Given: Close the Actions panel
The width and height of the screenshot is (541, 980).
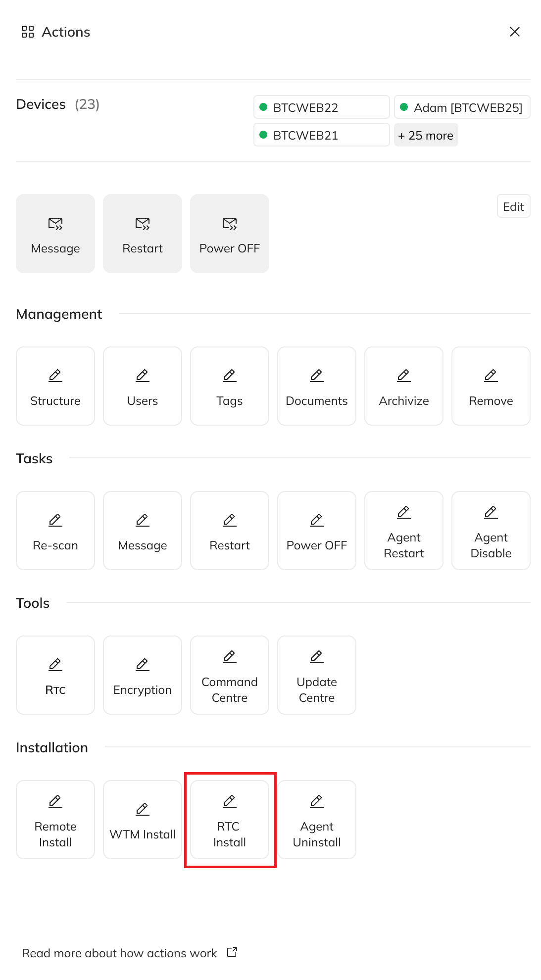Looking at the screenshot, I should click(515, 32).
